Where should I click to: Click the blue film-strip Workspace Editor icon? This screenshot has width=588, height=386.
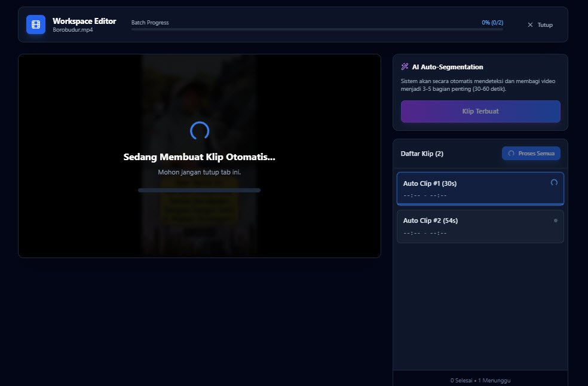36,24
